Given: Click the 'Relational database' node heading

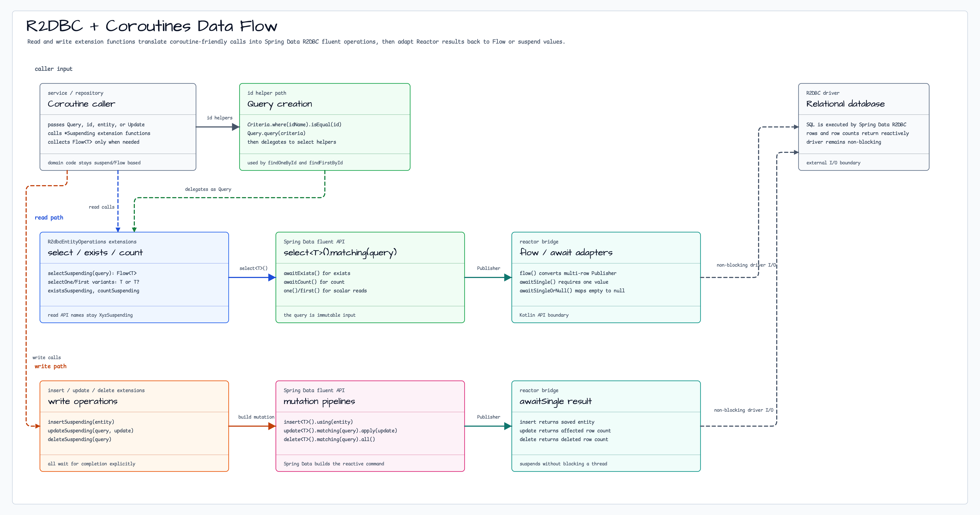Looking at the screenshot, I should pyautogui.click(x=845, y=104).
